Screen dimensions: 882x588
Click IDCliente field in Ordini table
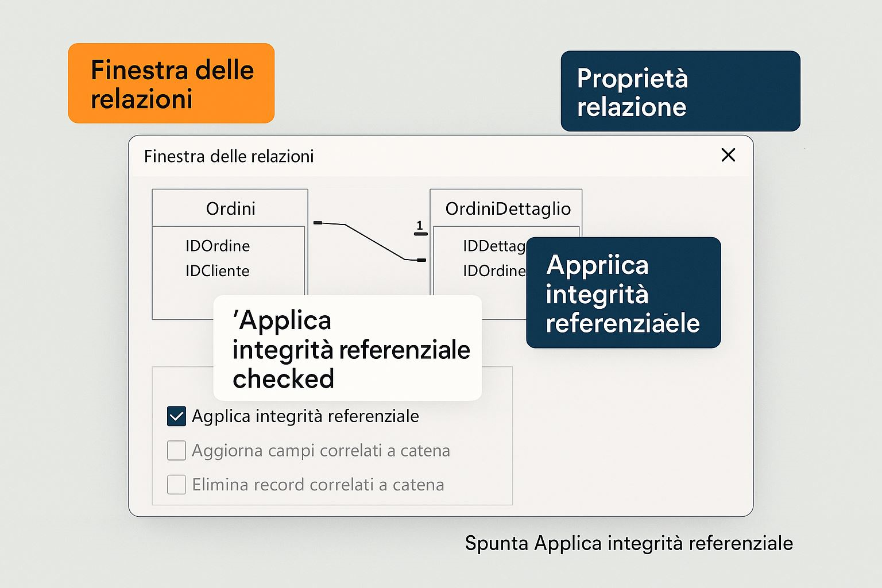(217, 271)
